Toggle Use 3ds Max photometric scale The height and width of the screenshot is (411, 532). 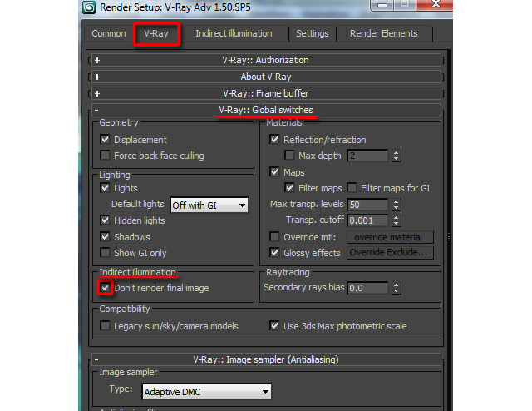pos(274,326)
